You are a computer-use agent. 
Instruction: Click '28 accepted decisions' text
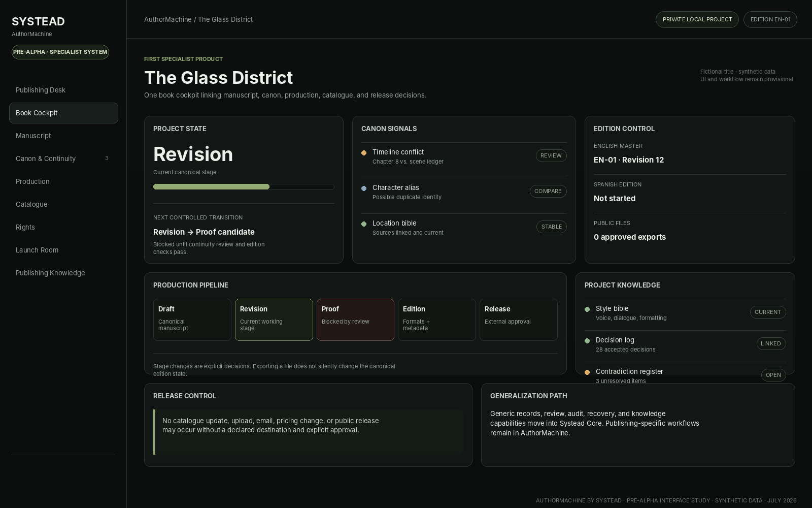pyautogui.click(x=626, y=350)
